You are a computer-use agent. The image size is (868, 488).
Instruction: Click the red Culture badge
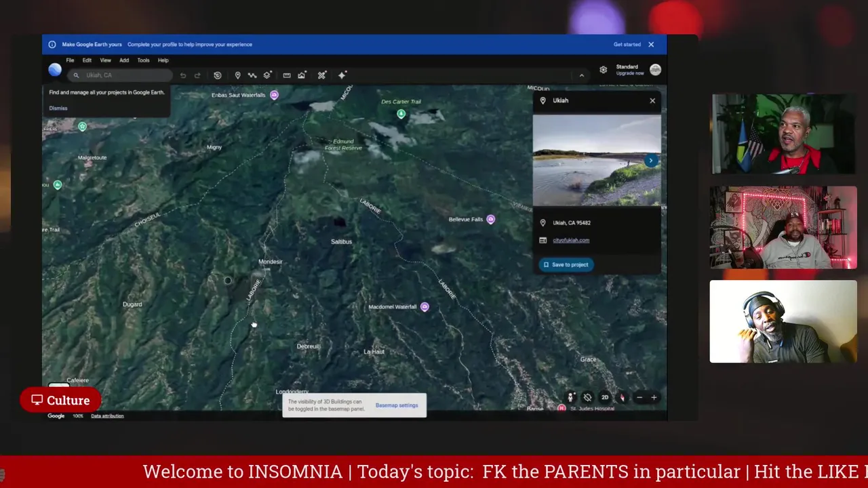pyautogui.click(x=60, y=401)
